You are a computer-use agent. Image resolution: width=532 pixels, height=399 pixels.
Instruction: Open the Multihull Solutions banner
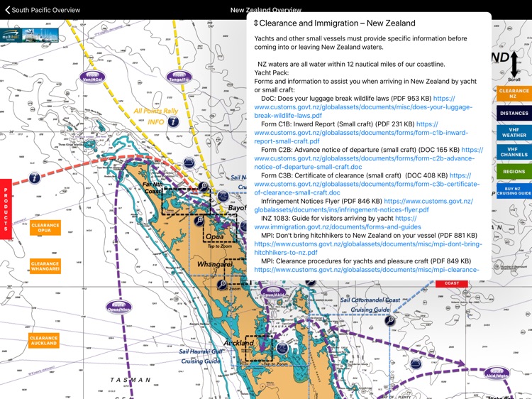click(29, 35)
